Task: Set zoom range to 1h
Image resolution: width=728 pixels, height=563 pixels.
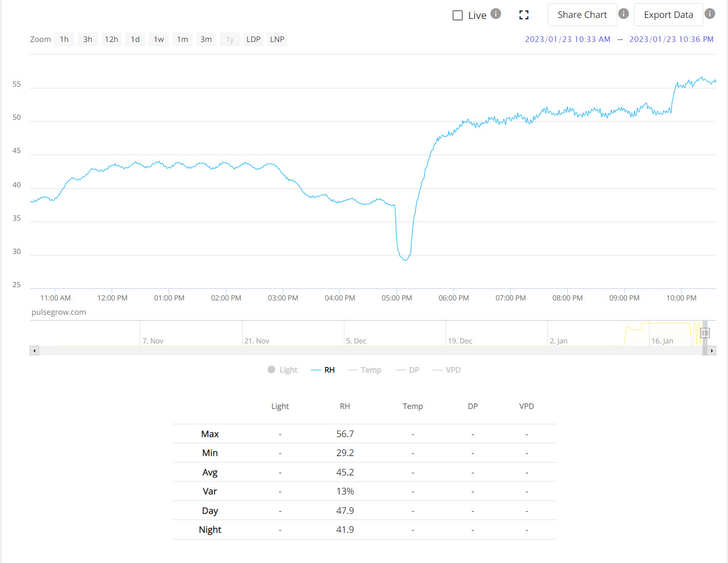Action: (64, 39)
